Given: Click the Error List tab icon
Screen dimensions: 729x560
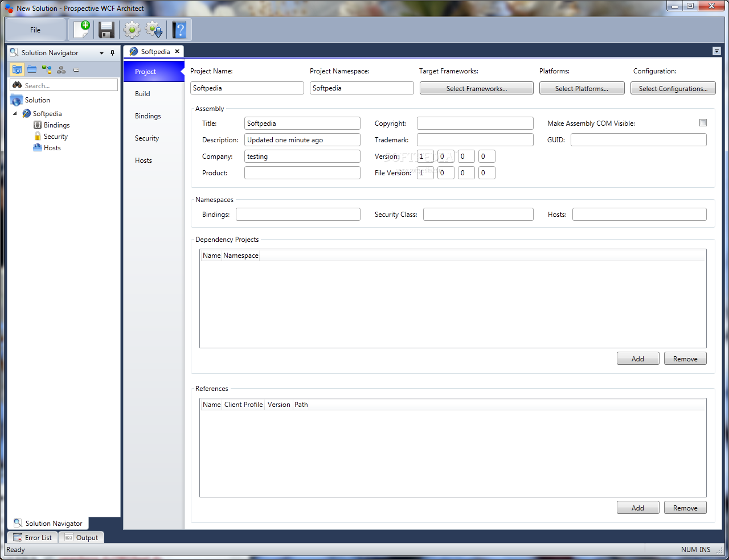Looking at the screenshot, I should click(x=18, y=537).
